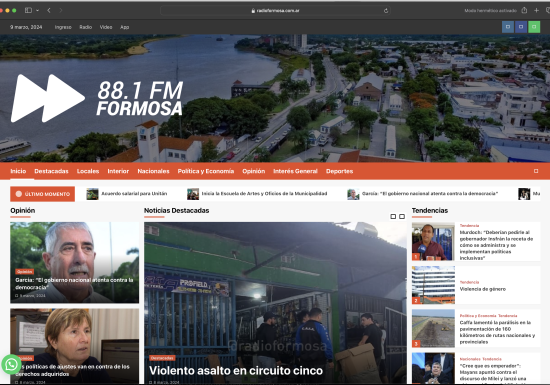
Task: Open Caffa pavimentación story headline
Action: click(497, 332)
